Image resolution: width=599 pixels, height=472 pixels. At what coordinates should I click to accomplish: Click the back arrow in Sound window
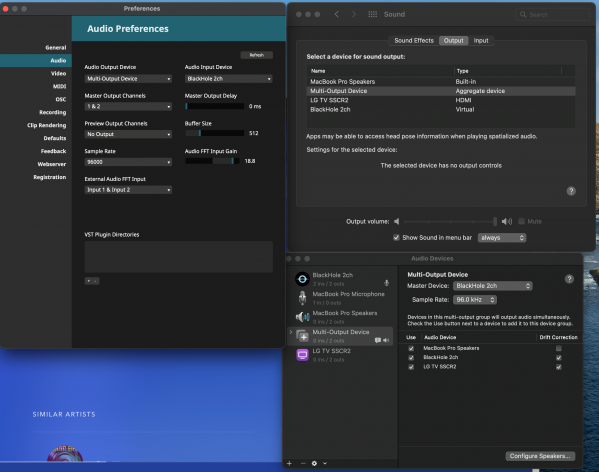[336, 14]
